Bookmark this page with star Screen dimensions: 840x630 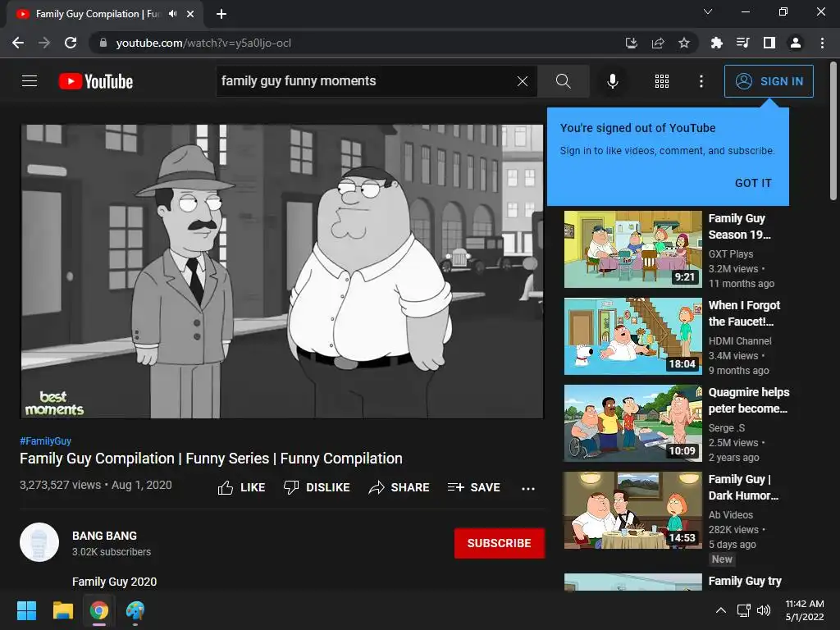(x=684, y=43)
